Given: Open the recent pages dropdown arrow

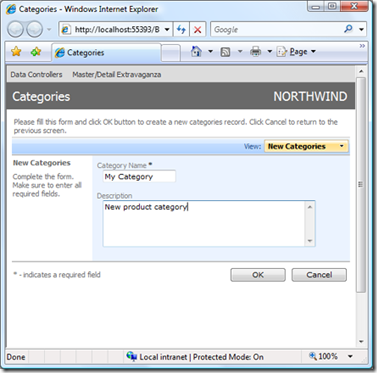Looking at the screenshot, I should pyautogui.click(x=49, y=29).
